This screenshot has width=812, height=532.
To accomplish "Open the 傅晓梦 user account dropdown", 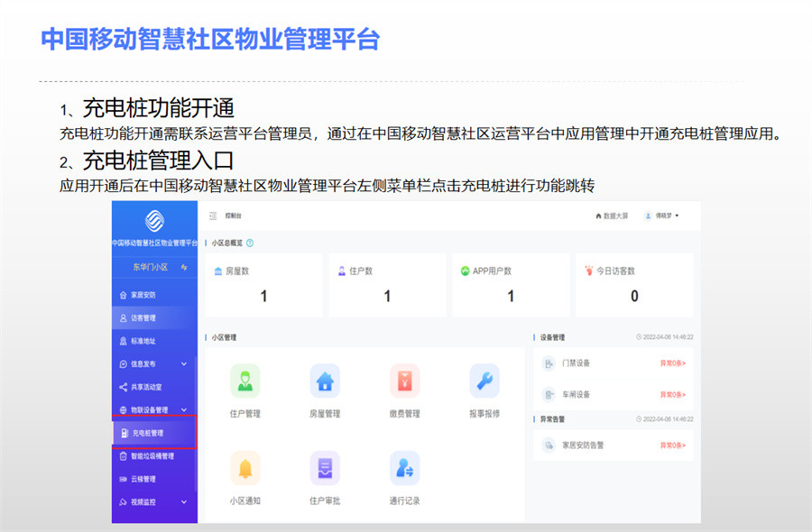I will pos(661,216).
